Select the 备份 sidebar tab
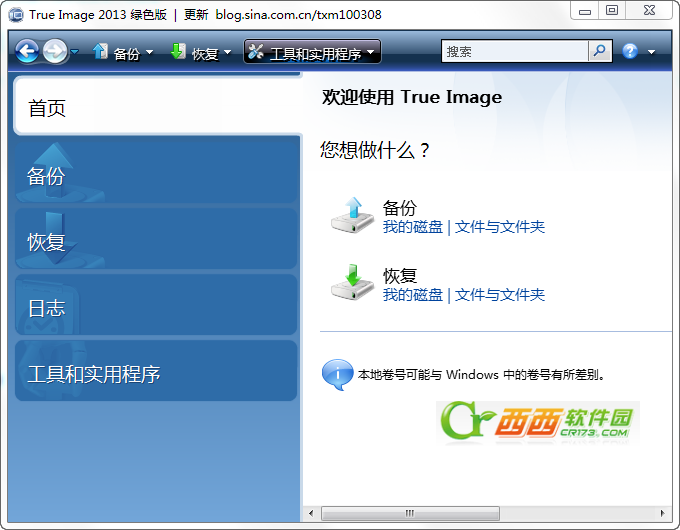Image resolution: width=680 pixels, height=530 pixels. tap(156, 172)
